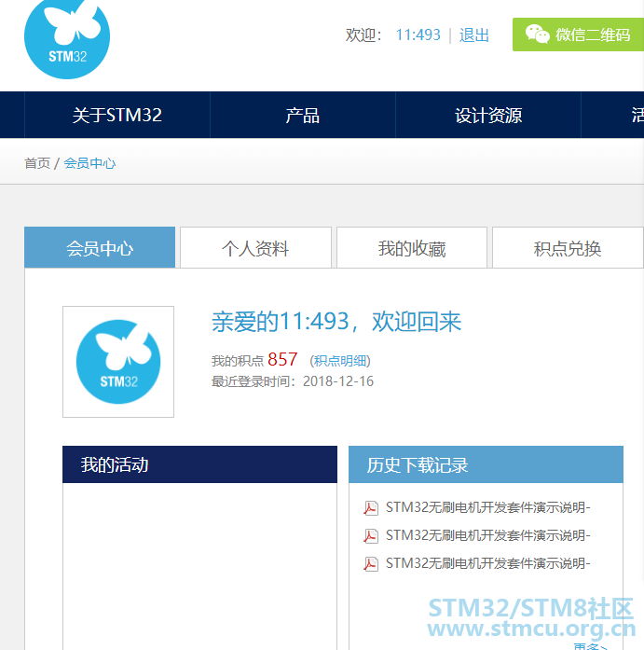Click 会员中心 in the breadcrumb
The image size is (644, 650).
coord(89,163)
